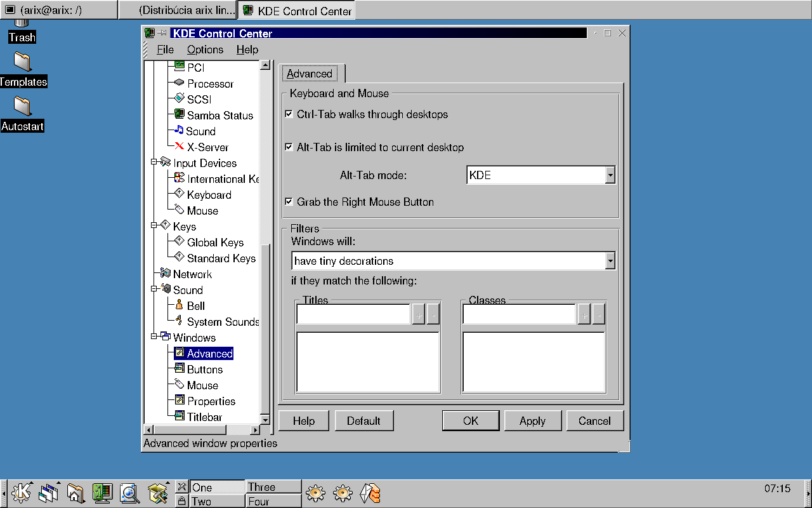Open the K application launcher menu
812x508 pixels.
point(22,493)
